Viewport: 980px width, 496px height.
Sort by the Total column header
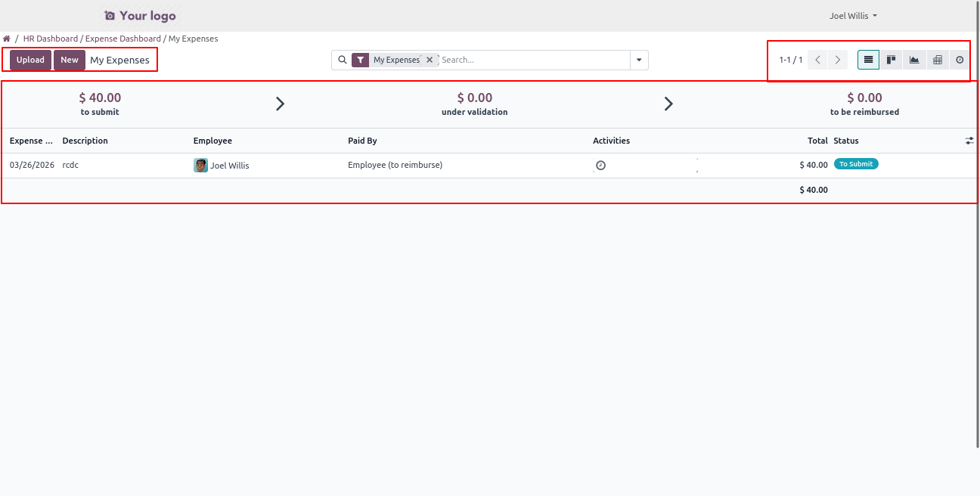(x=817, y=141)
